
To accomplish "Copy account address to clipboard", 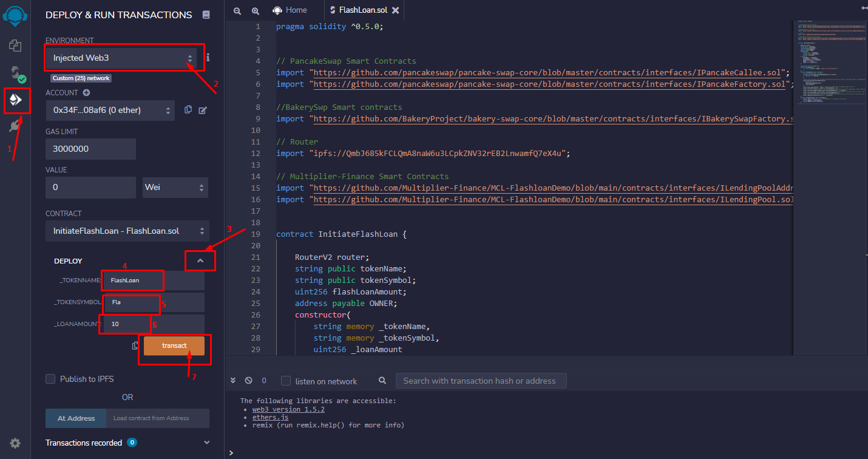I will pos(188,110).
